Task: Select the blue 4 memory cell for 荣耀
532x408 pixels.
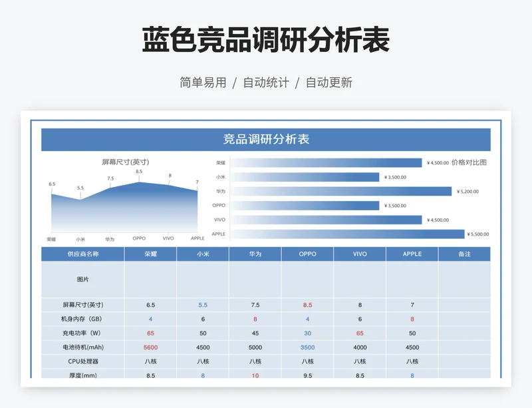Action: (x=151, y=319)
